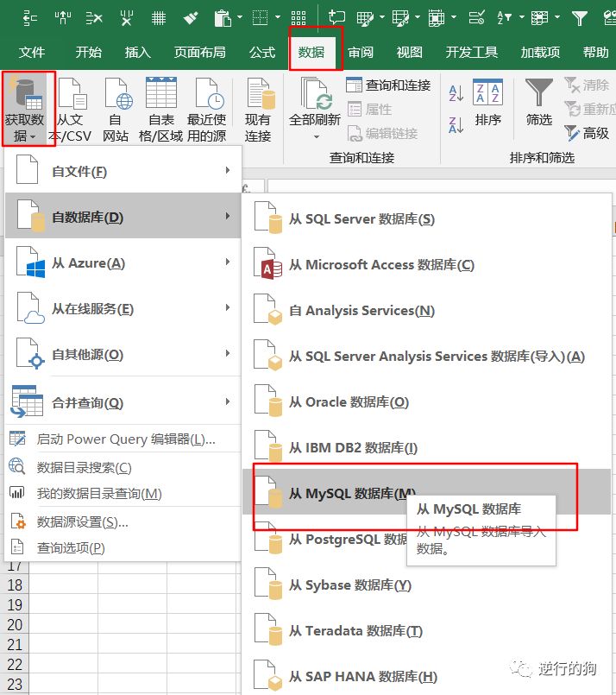Choose 从 SQL Server Analysis Services 数据库(导入)
Screen dimensions: 616x695
[426, 356]
